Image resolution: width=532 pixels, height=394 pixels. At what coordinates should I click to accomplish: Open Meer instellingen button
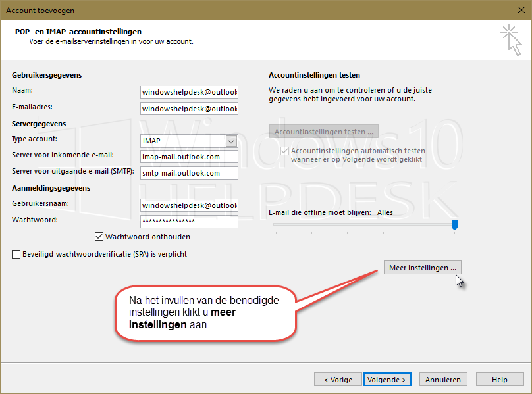(423, 268)
